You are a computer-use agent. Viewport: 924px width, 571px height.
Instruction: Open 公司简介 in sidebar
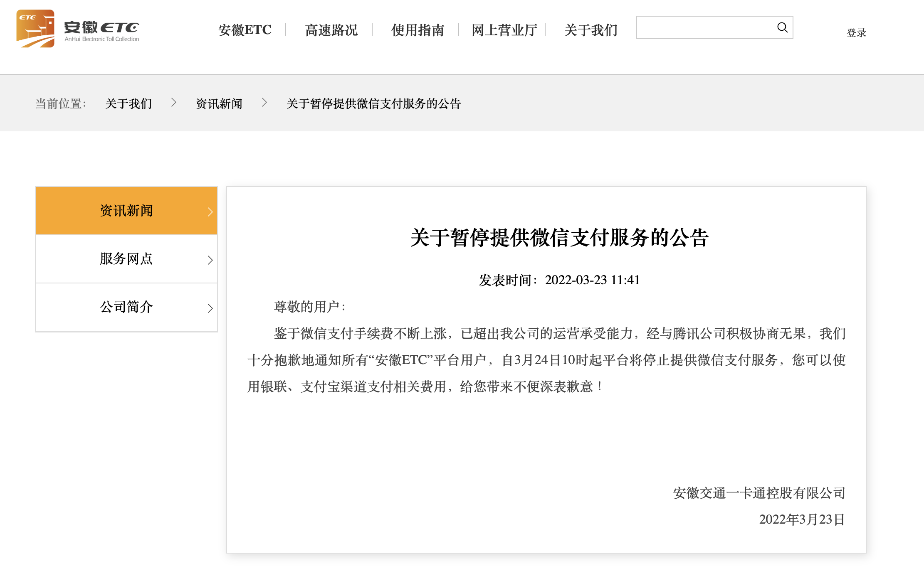pos(126,307)
